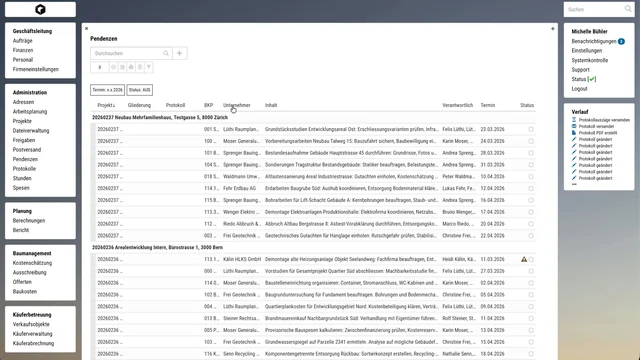Toggle status circle for Fehr Erdbau AG row
The width and height of the screenshot is (640, 360).
click(531, 189)
